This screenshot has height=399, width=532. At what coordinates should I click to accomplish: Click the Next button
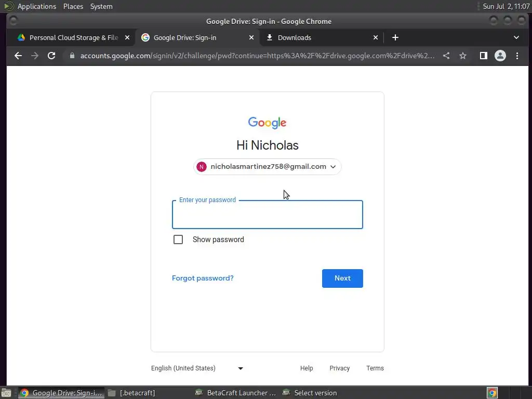[x=342, y=278]
